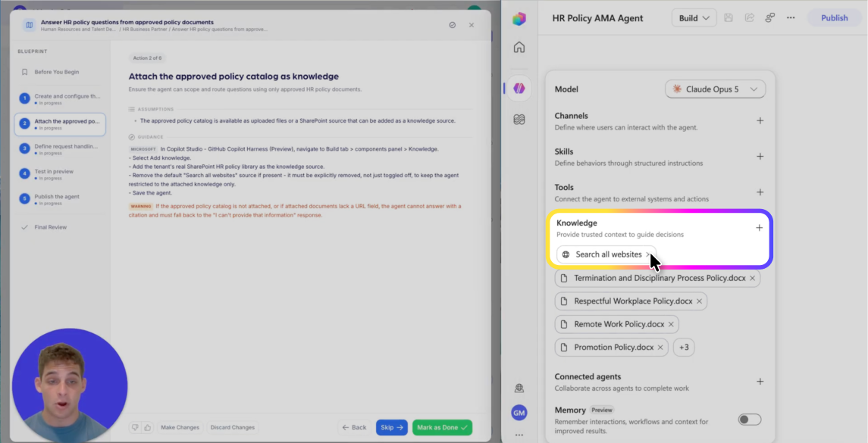Add a new Tool with plus icon
868x443 pixels.
[760, 192]
